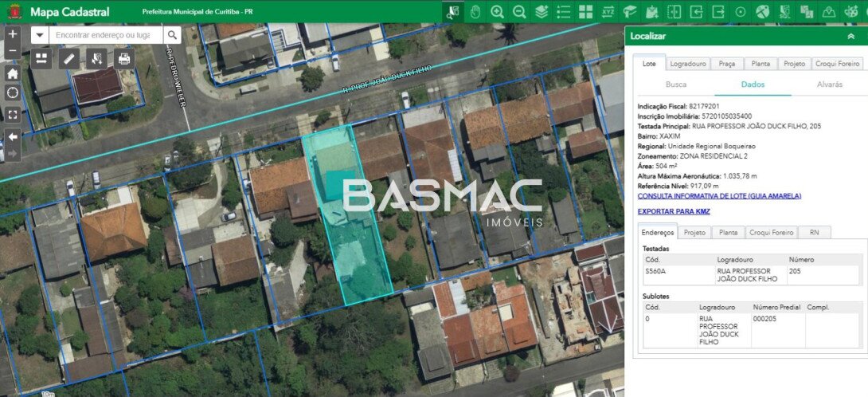Zoom in with the plus button
This screenshot has width=868, height=397.
pyautogui.click(x=13, y=33)
